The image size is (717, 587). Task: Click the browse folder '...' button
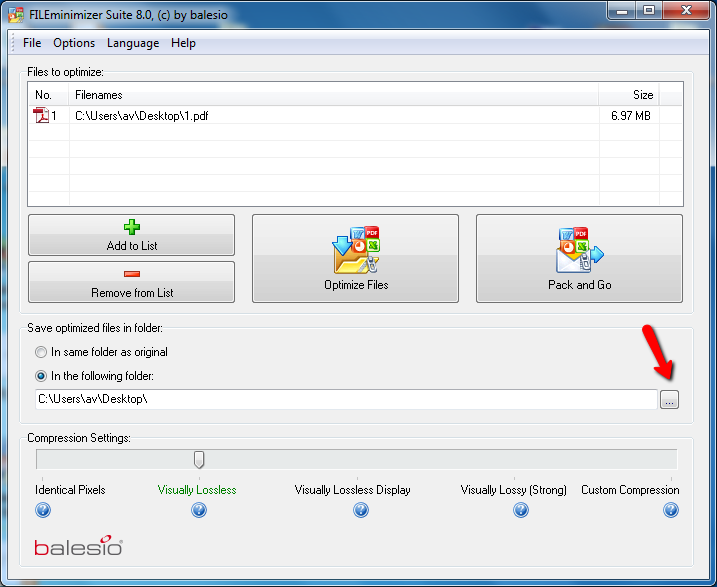670,400
